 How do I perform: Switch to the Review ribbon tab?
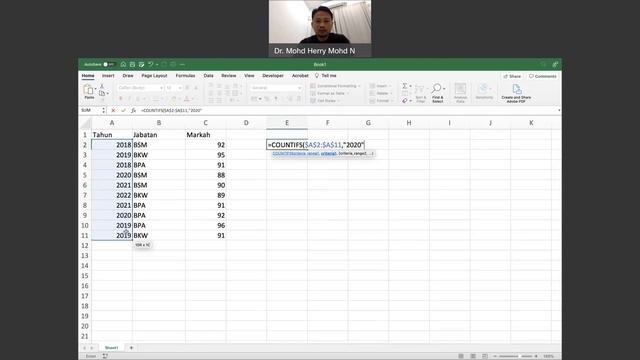[x=229, y=76]
